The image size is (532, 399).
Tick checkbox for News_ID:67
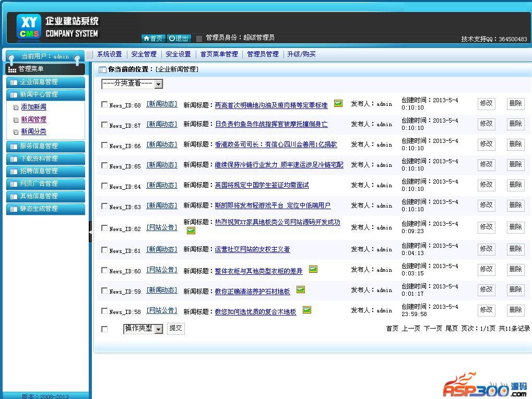tap(104, 125)
